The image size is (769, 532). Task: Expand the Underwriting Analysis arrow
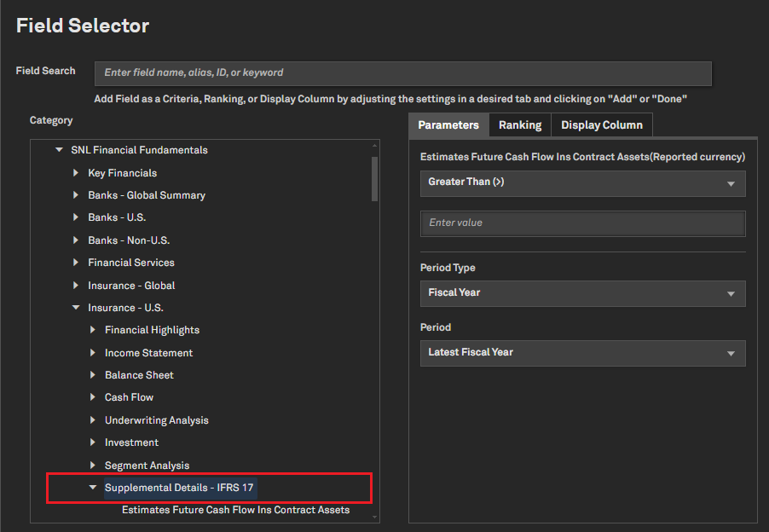pyautogui.click(x=93, y=420)
